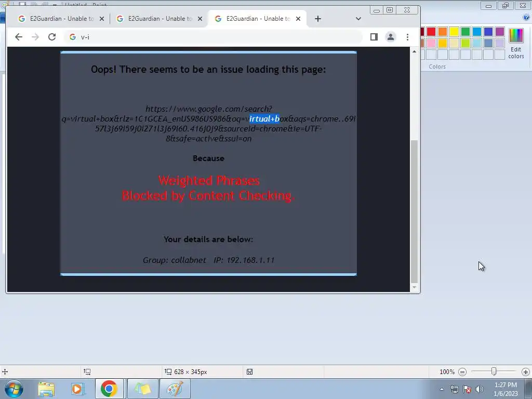Switch to Paint via taskbar palette icon
This screenshot has height=399, width=532.
pos(175,389)
